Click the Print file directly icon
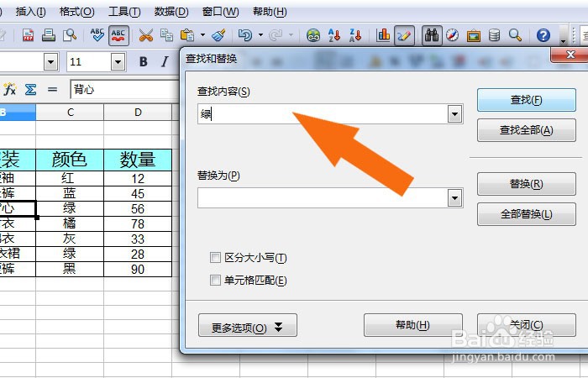 pyautogui.click(x=49, y=35)
